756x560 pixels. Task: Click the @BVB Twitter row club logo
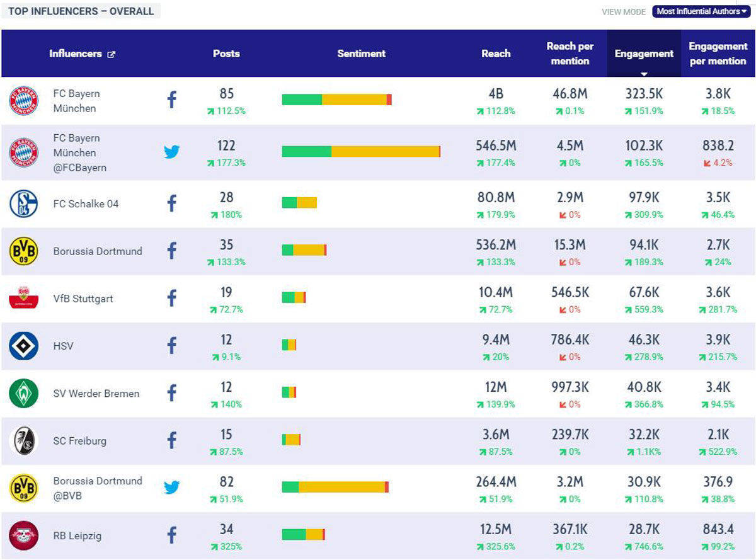(24, 488)
